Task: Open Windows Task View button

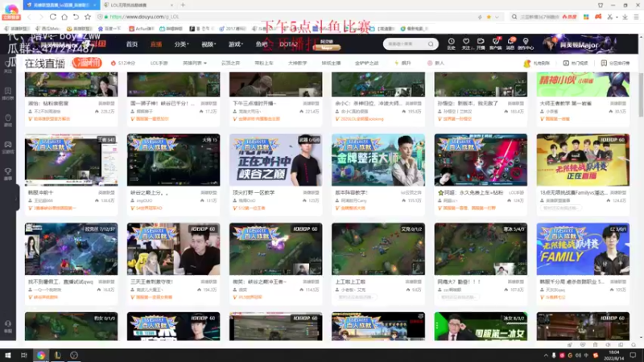Action: pos(24,355)
